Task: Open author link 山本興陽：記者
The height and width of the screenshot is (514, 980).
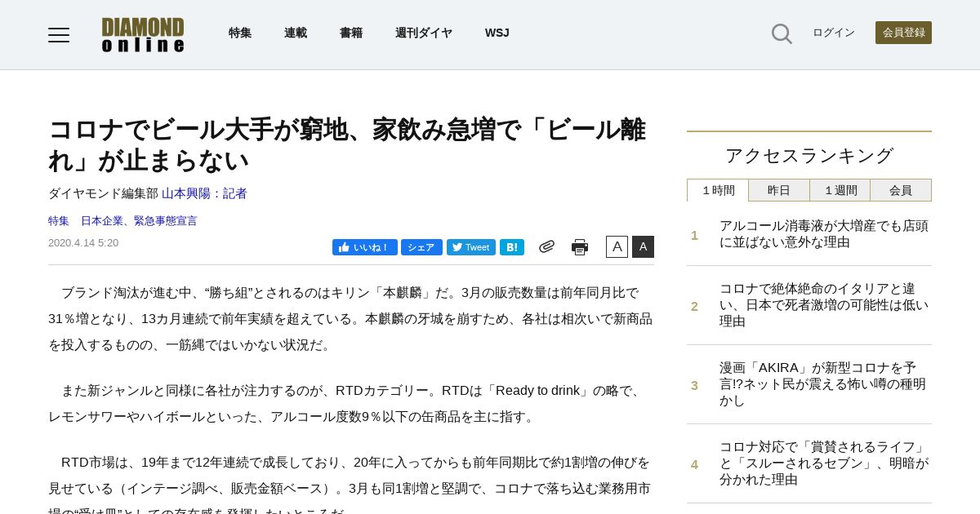Action: [x=204, y=193]
